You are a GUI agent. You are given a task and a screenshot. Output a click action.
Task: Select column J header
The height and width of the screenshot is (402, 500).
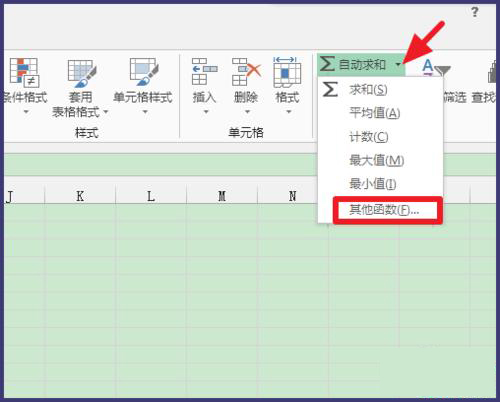coord(24,196)
